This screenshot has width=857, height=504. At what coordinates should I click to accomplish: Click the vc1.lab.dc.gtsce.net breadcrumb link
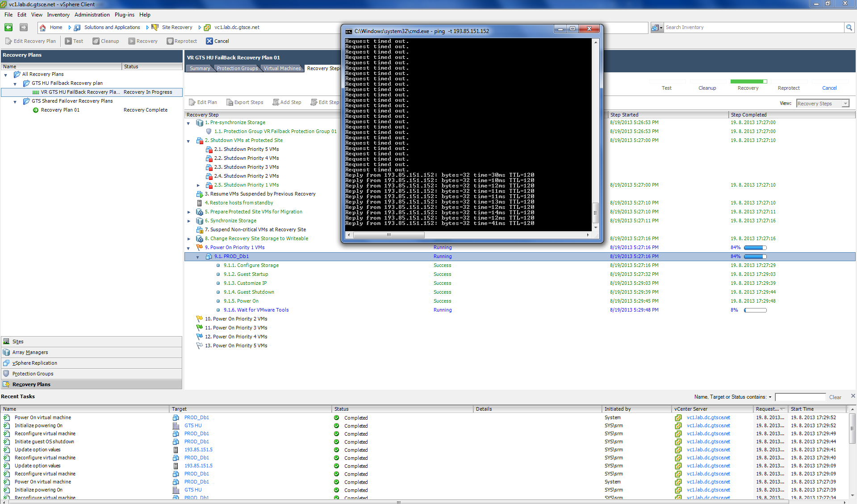click(x=237, y=28)
